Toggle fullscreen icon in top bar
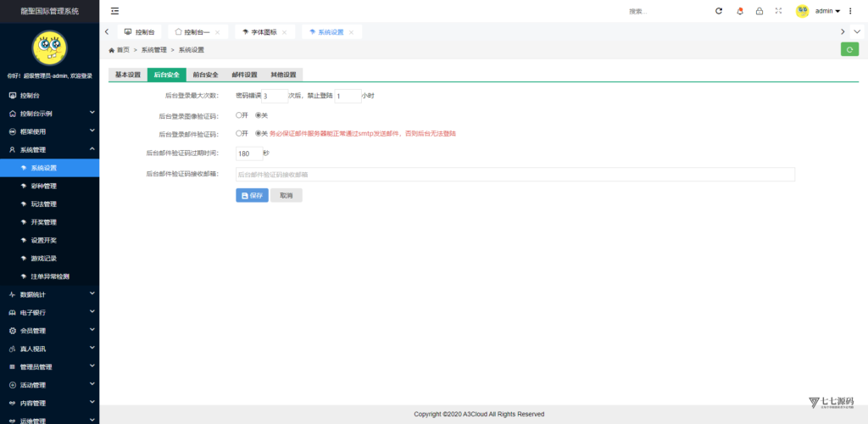This screenshot has width=868, height=424. 778,11
